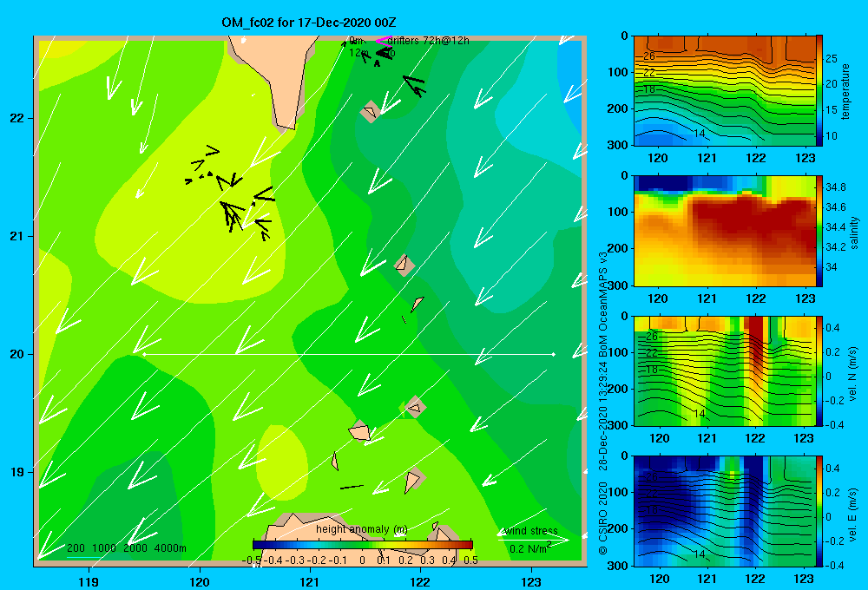Select the 'drifters 72h@12h' legend label
Screen dimensions: 868x590
point(428,41)
